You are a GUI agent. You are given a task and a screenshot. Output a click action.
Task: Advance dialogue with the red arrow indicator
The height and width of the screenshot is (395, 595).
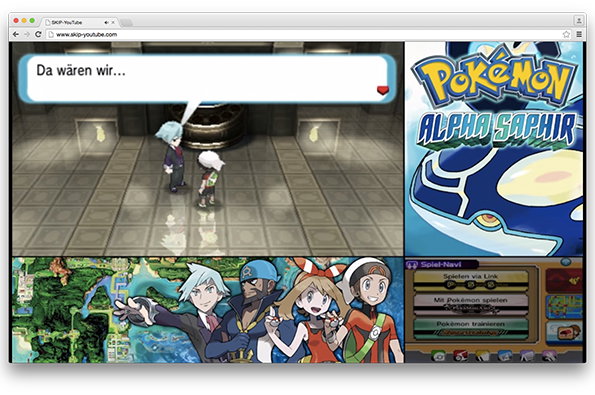point(383,90)
